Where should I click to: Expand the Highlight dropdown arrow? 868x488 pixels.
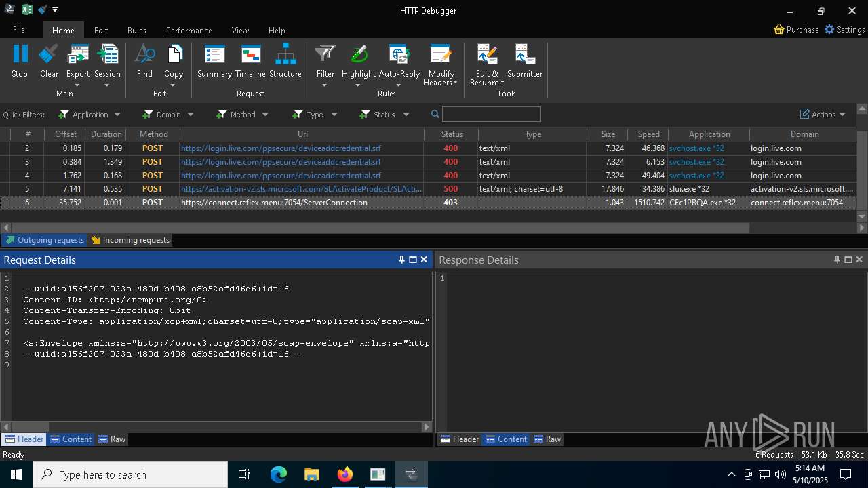[x=357, y=85]
